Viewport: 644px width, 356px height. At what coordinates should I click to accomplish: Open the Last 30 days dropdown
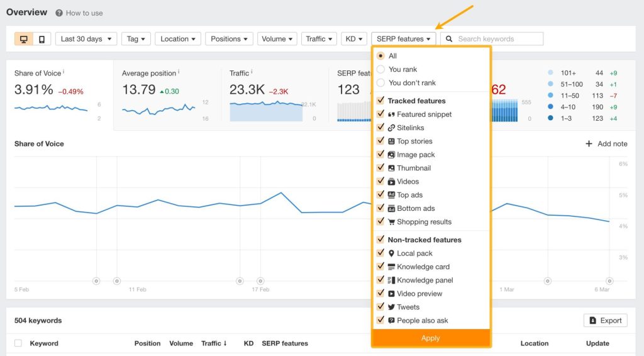coord(86,39)
